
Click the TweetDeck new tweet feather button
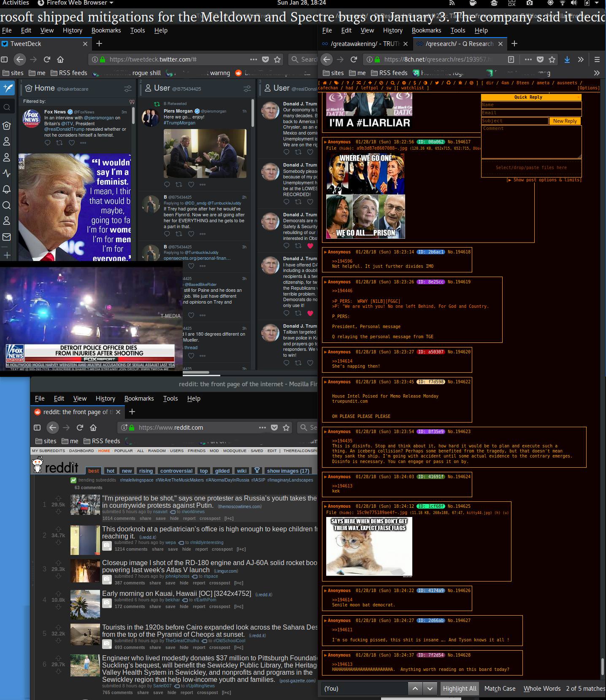8,88
